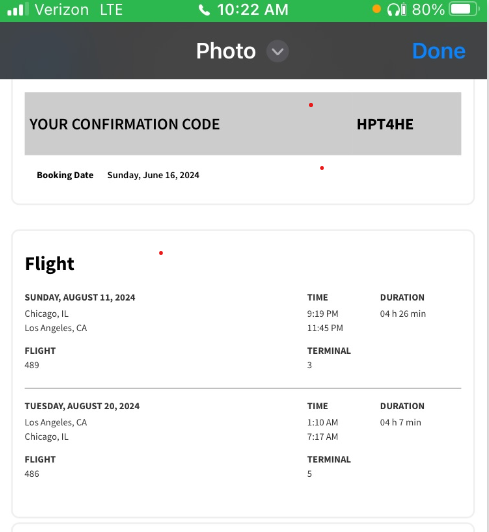Screen dimensions: 489x532
Task: Tap the YOUR CONFIRMATION CODE label
Action: (125, 124)
